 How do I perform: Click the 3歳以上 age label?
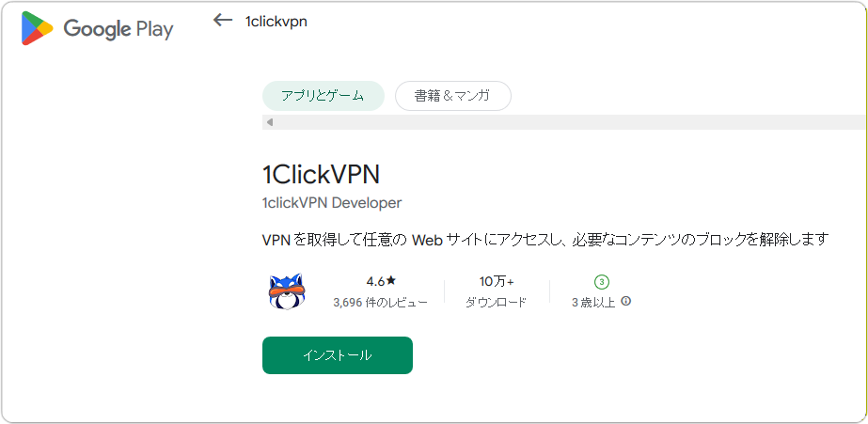593,302
